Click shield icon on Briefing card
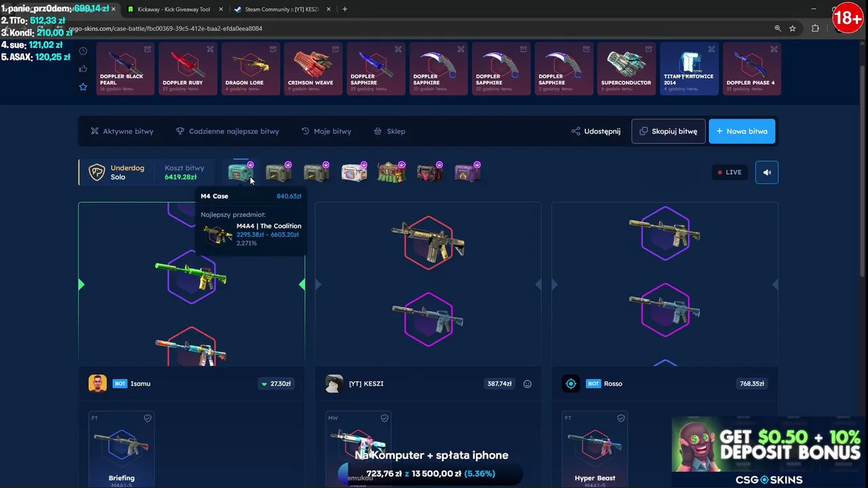Viewport: 868px width, 488px height. (x=147, y=418)
